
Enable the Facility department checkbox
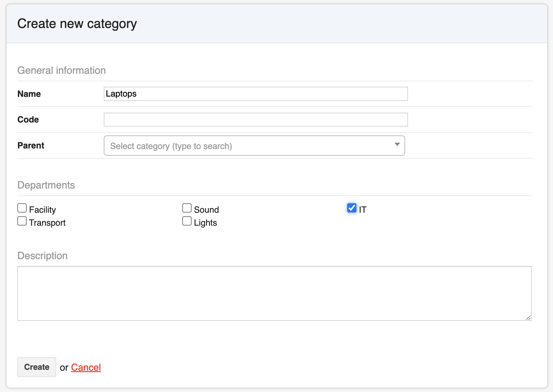point(22,208)
